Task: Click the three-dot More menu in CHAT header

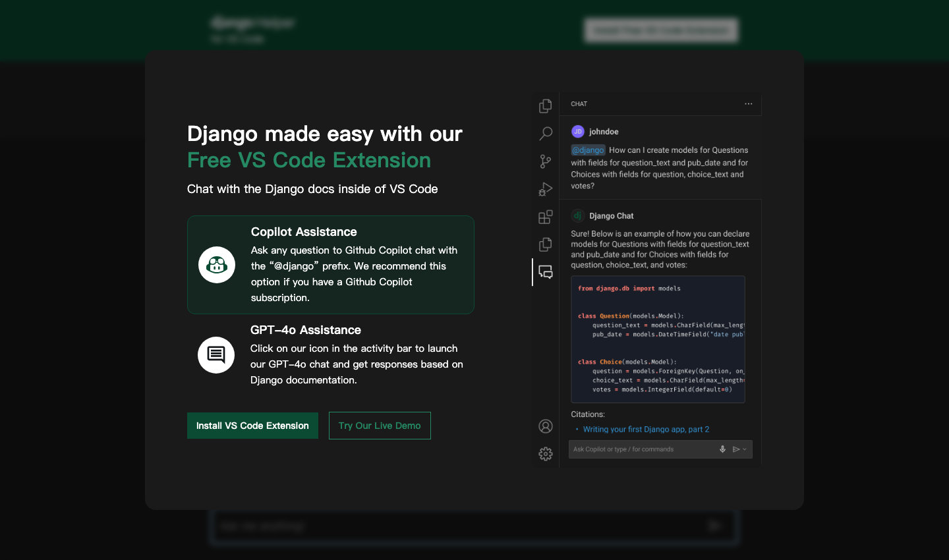Action: 749,104
